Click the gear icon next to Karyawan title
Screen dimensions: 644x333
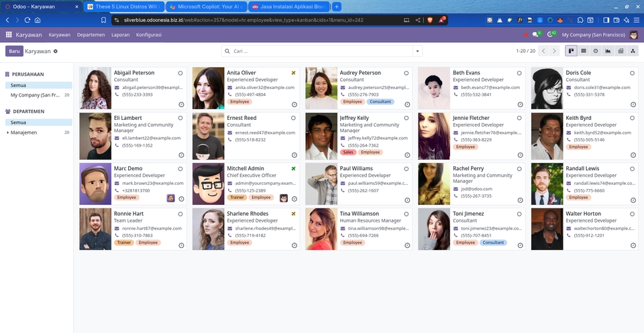point(56,51)
